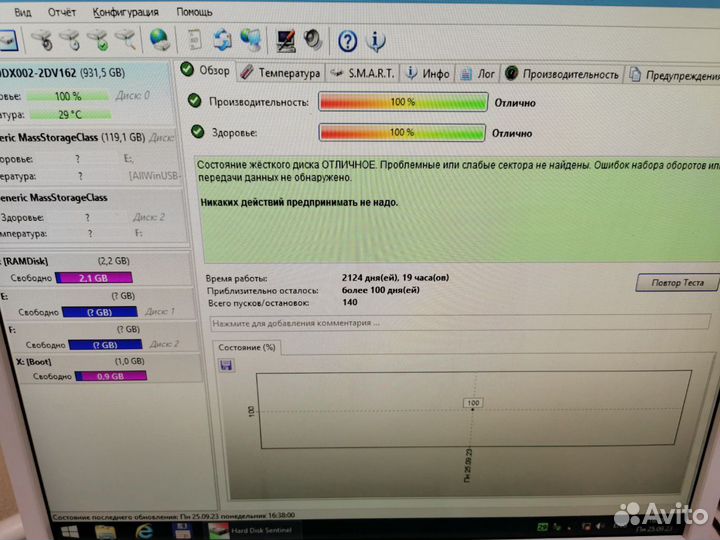The width and height of the screenshot is (720, 540).
Task: Select the DX002-2DV162 (931,5 GB) disk
Action: 86,93
